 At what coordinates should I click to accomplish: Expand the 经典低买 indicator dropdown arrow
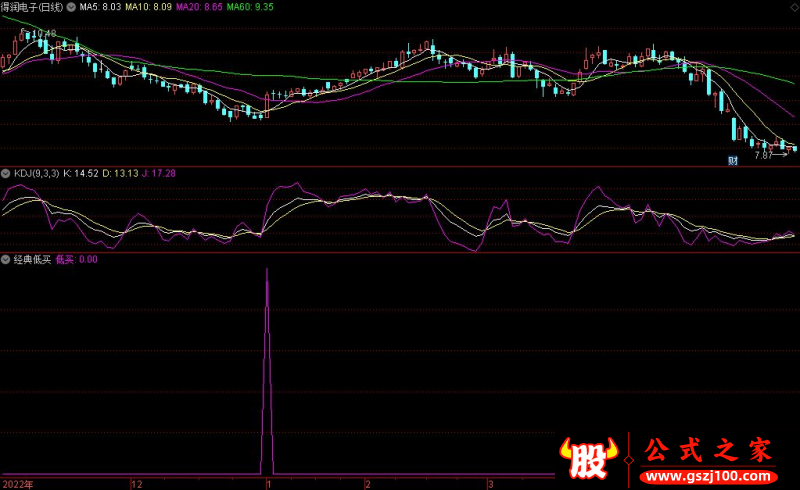(x=6, y=259)
